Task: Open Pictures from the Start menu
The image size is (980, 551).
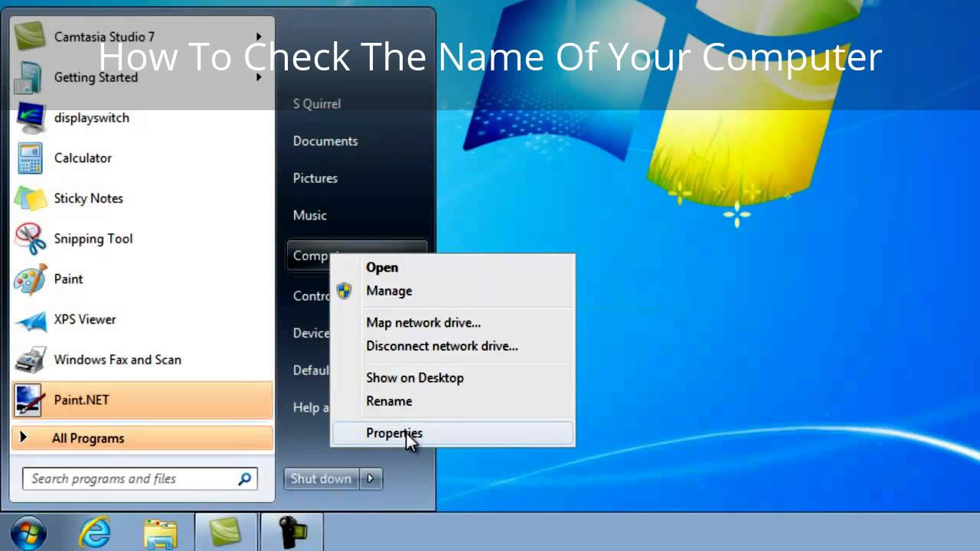Action: (315, 178)
